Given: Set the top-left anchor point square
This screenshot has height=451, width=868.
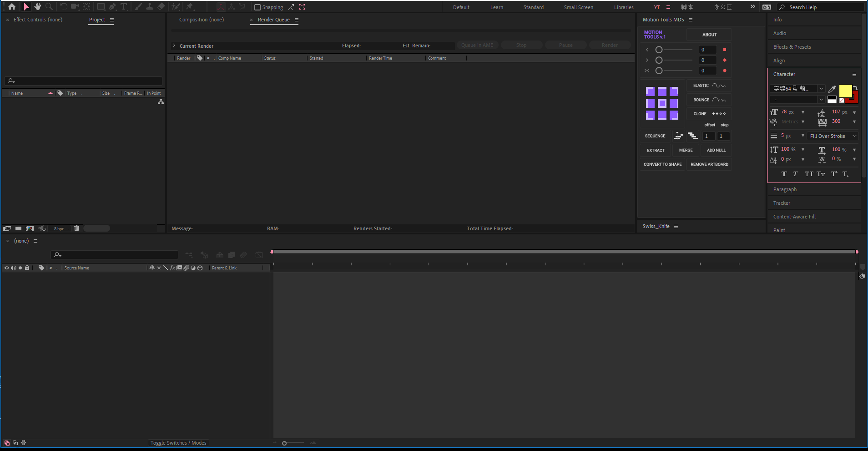Looking at the screenshot, I should [650, 91].
